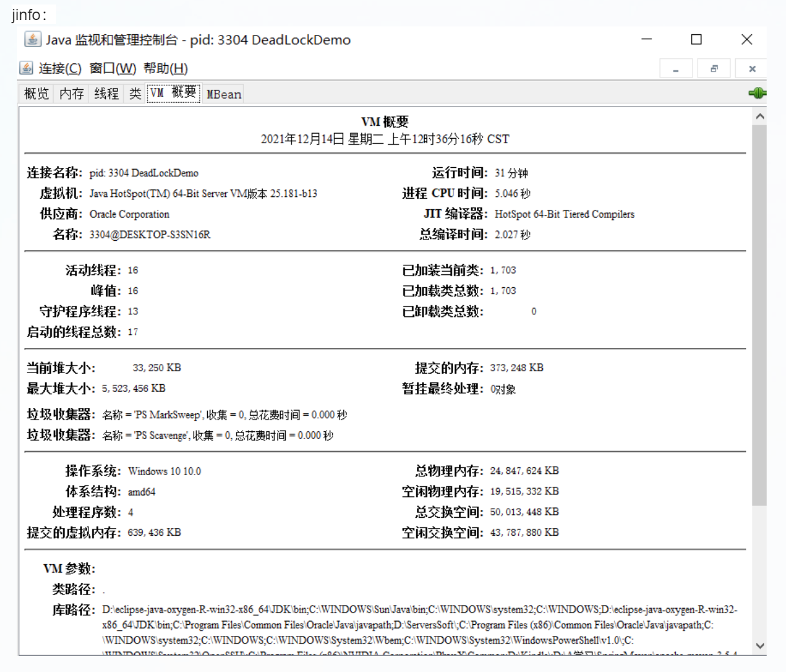Click the Windows 10 10.0 OS value

(165, 471)
